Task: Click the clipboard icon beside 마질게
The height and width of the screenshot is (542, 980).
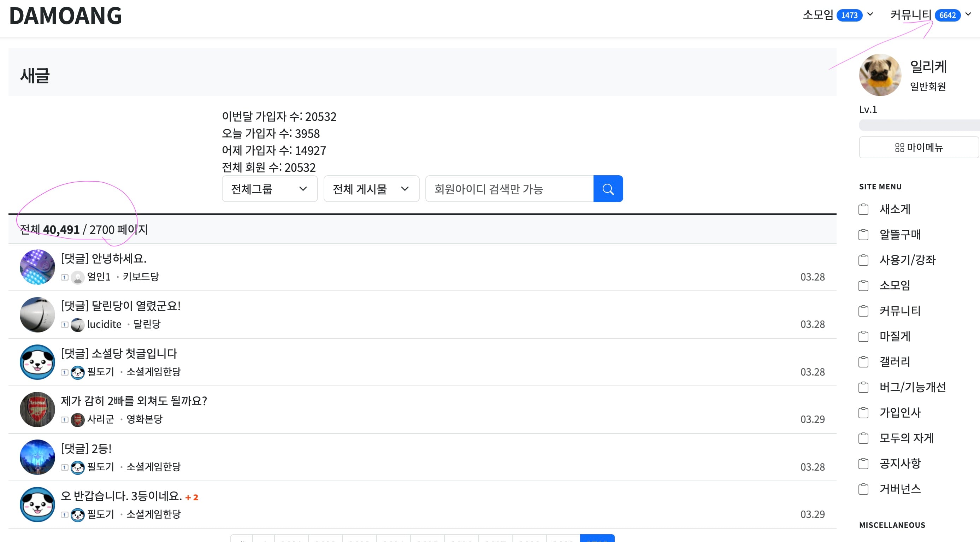Action: point(863,336)
